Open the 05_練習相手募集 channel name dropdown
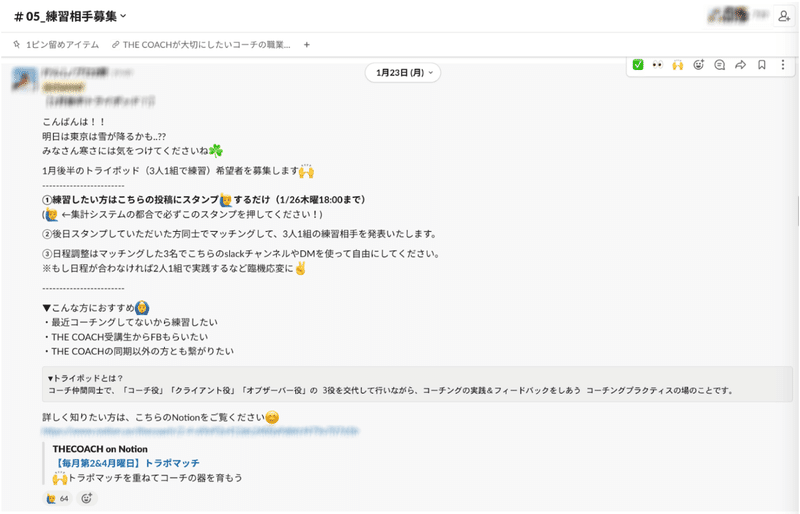This screenshot has height=514, width=800. (x=70, y=17)
